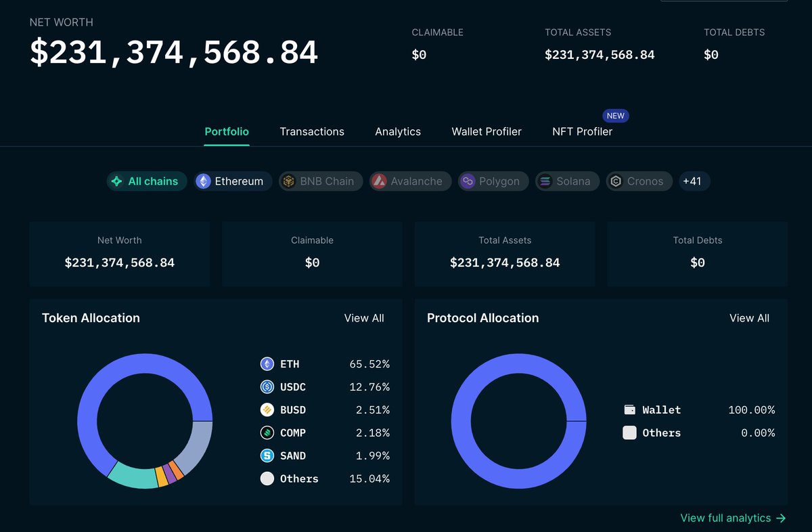
Task: Click the USDC token icon
Action: coord(267,387)
